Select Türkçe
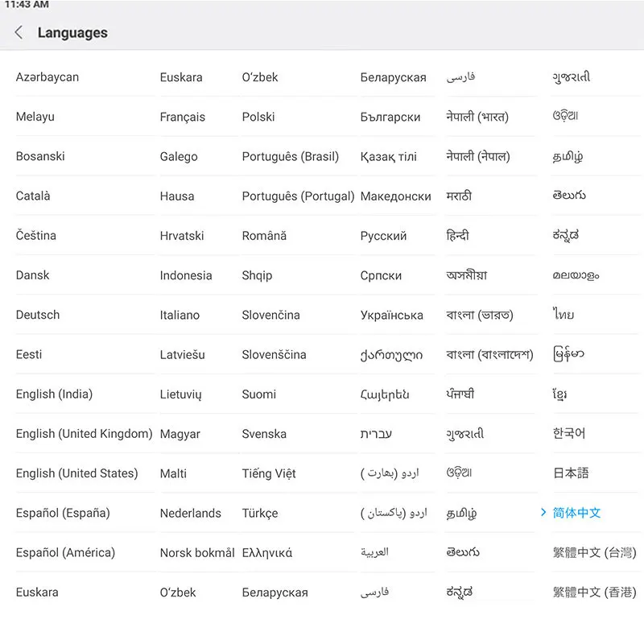644x644 pixels. [x=259, y=513]
